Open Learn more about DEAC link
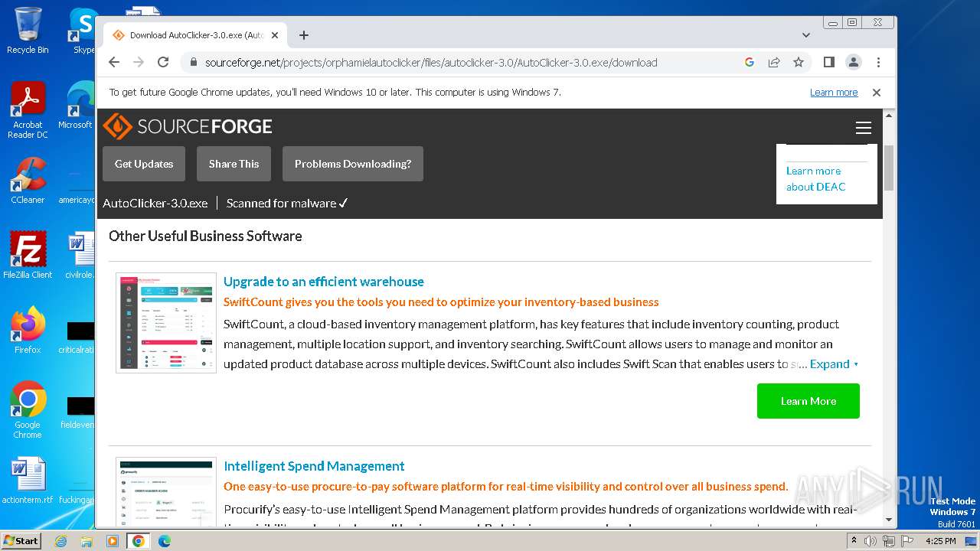This screenshot has width=980, height=551. coord(815,179)
